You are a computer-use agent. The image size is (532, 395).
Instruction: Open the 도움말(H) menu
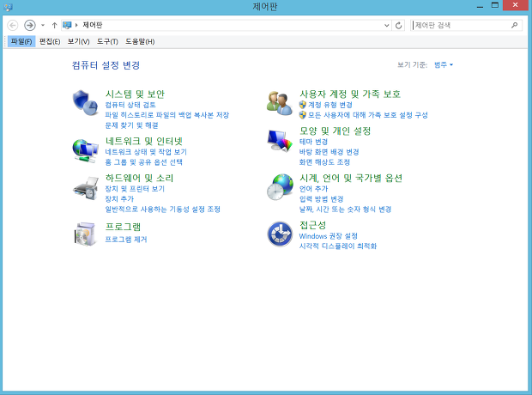pyautogui.click(x=140, y=41)
